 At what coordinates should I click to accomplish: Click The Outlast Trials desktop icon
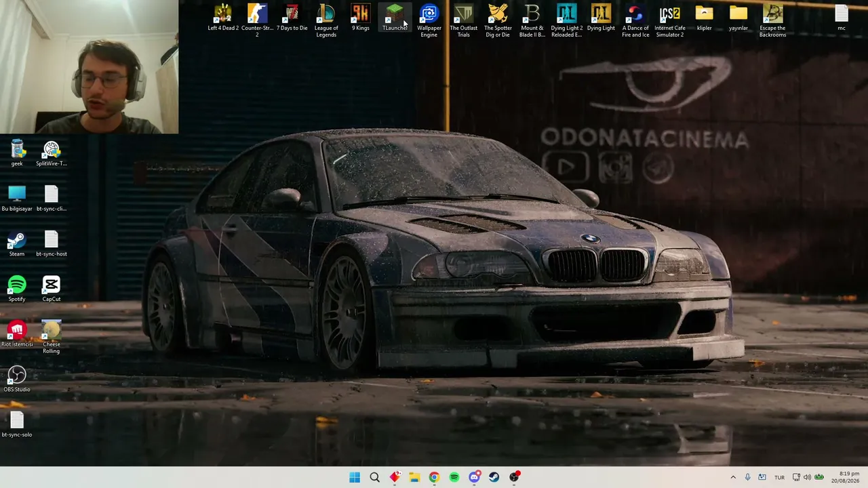pyautogui.click(x=464, y=21)
